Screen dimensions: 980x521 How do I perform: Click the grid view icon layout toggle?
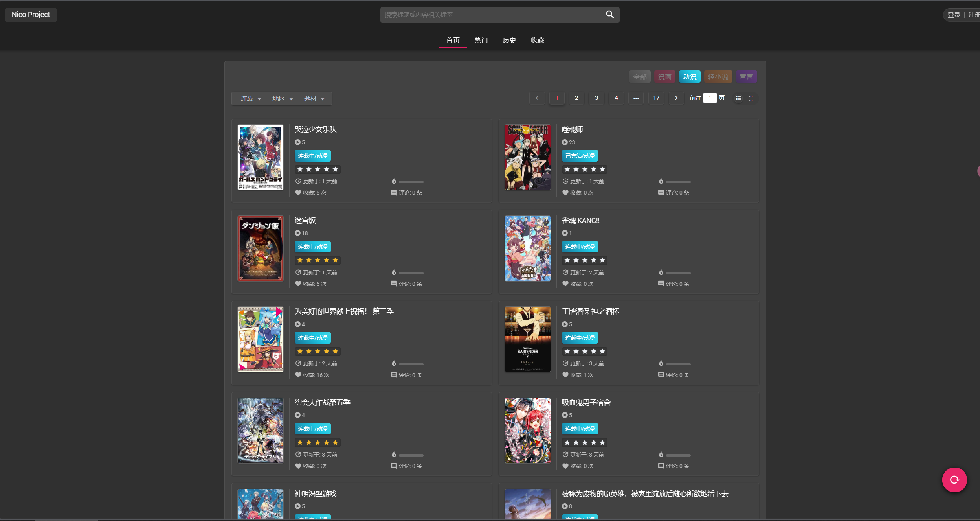pyautogui.click(x=751, y=98)
